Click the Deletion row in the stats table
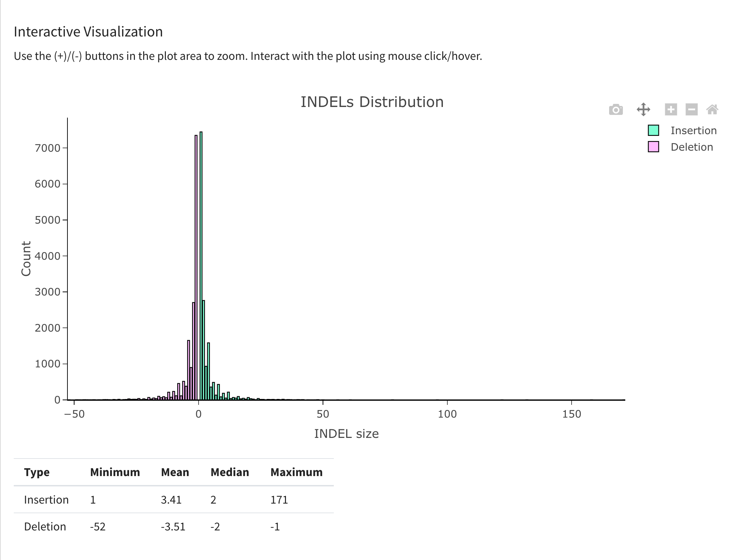Image resolution: width=744 pixels, height=560 pixels. [x=45, y=527]
